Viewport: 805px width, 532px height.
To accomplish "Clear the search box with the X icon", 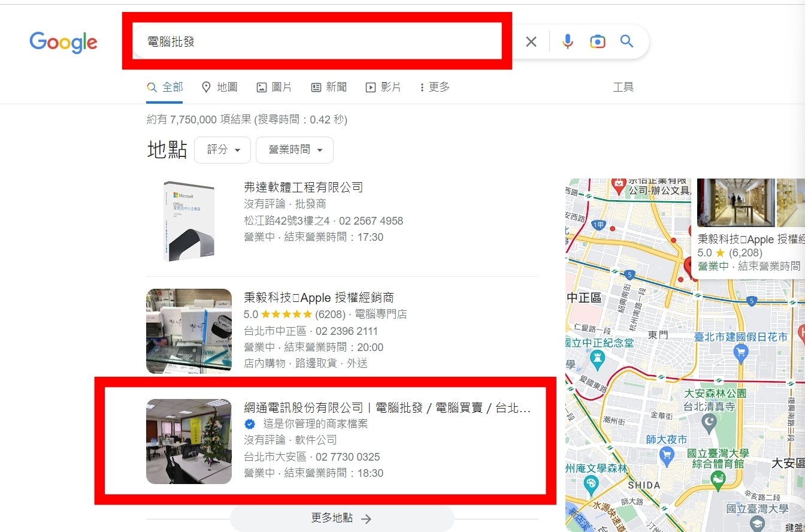I will click(531, 41).
